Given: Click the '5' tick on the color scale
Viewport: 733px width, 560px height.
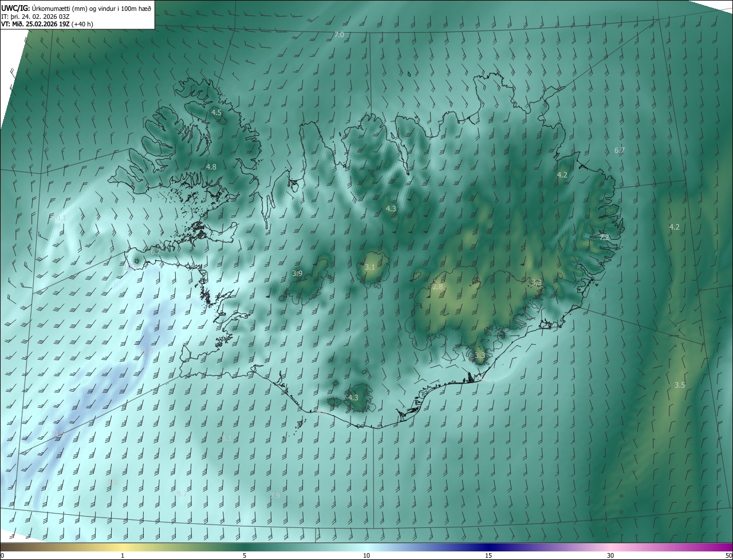Looking at the screenshot, I should coord(245,556).
